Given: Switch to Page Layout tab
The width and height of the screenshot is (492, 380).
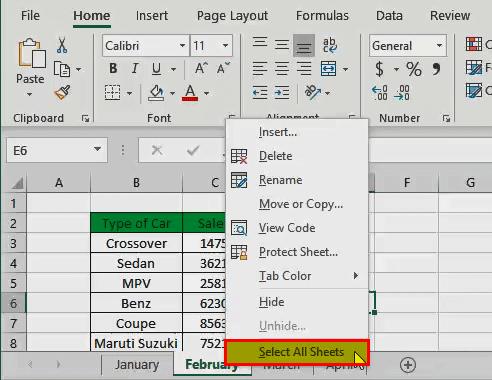Looking at the screenshot, I should pos(232,16).
